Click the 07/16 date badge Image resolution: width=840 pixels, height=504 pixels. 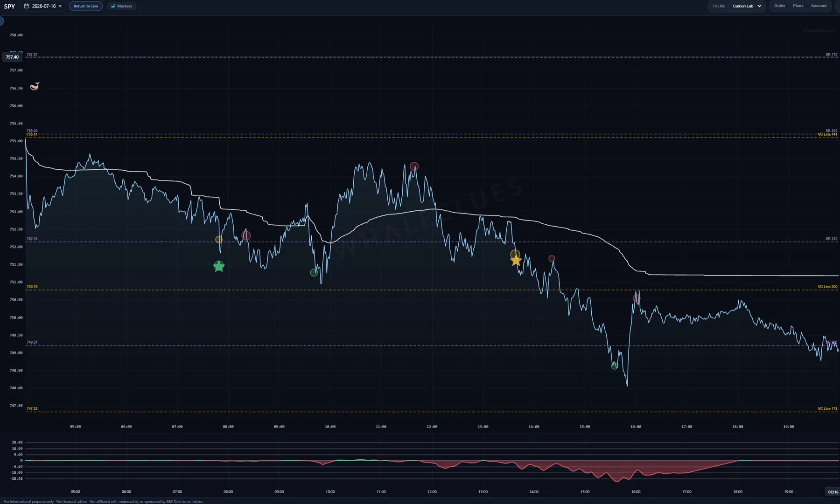point(833,492)
